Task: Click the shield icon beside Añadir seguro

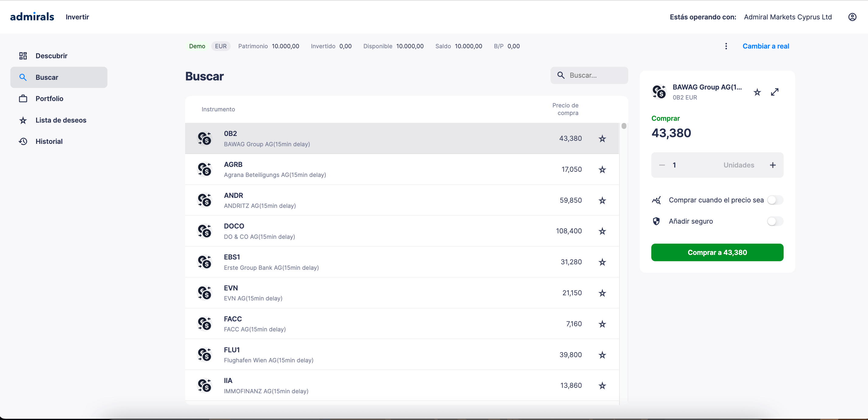Action: point(656,221)
